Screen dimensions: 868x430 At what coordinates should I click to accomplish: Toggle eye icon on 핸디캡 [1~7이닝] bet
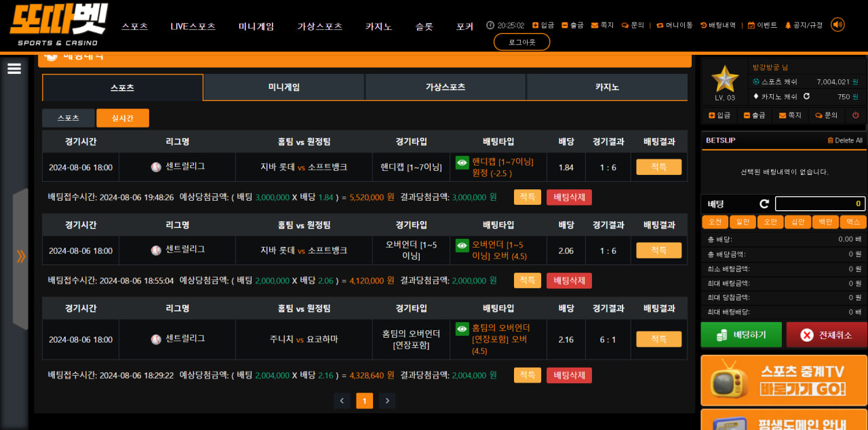pyautogui.click(x=462, y=162)
